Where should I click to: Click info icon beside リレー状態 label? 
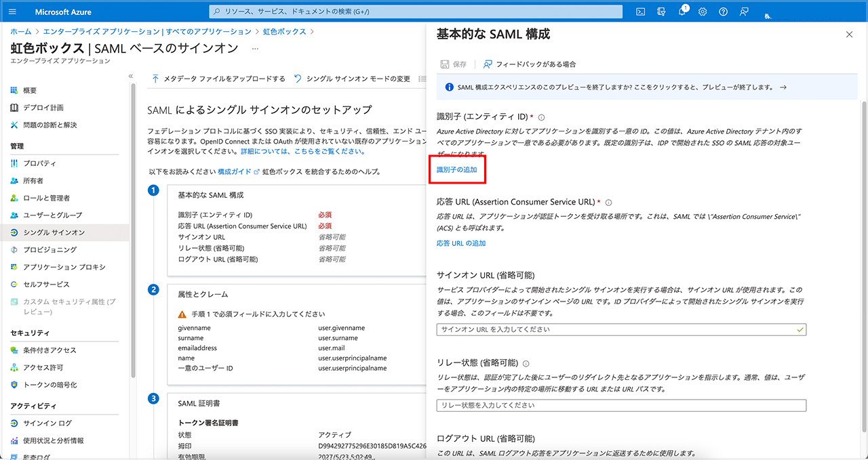pos(526,364)
